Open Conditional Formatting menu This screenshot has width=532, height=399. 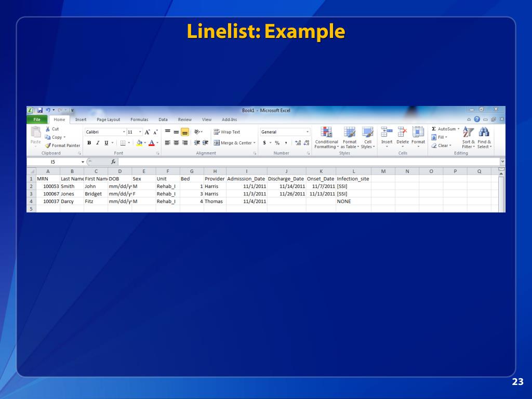click(326, 137)
